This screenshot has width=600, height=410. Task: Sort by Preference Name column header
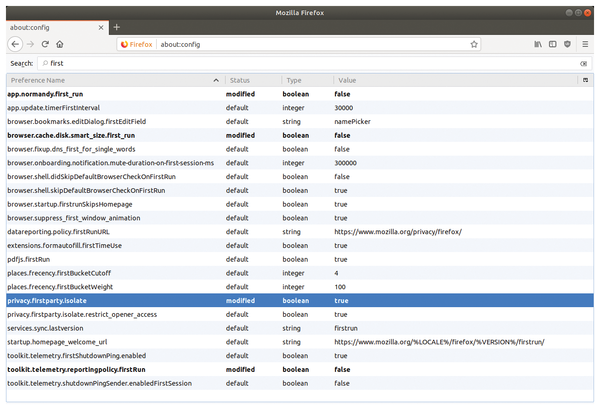click(114, 80)
